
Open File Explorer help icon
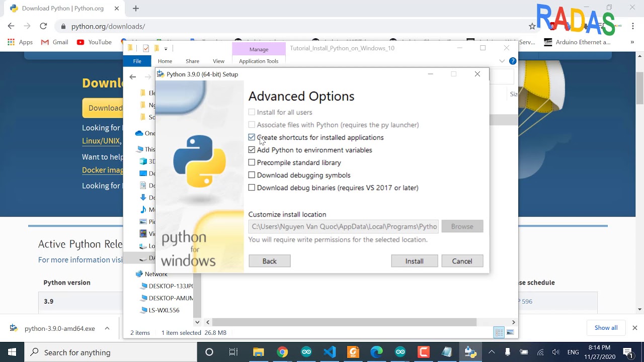513,61
